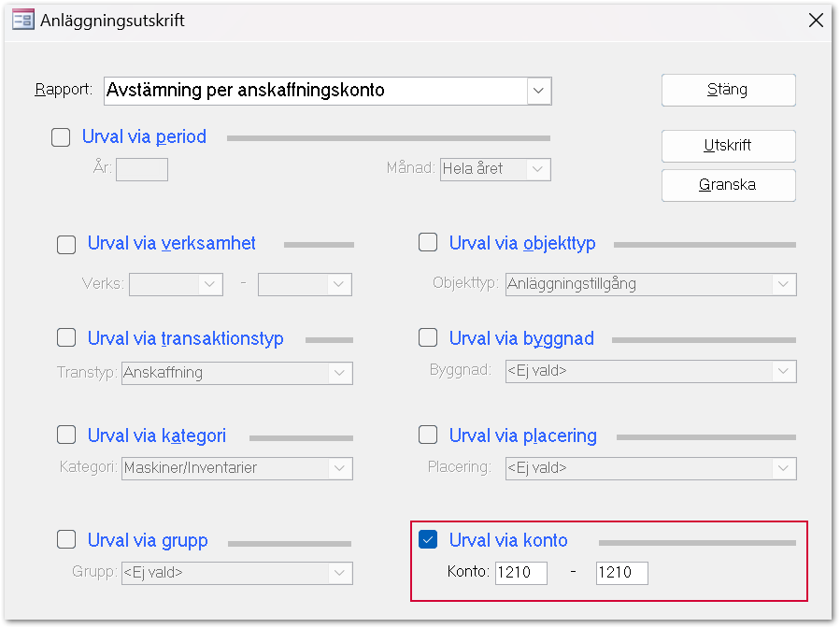
Task: Enable the Urval via period checkbox
Action: 61,137
